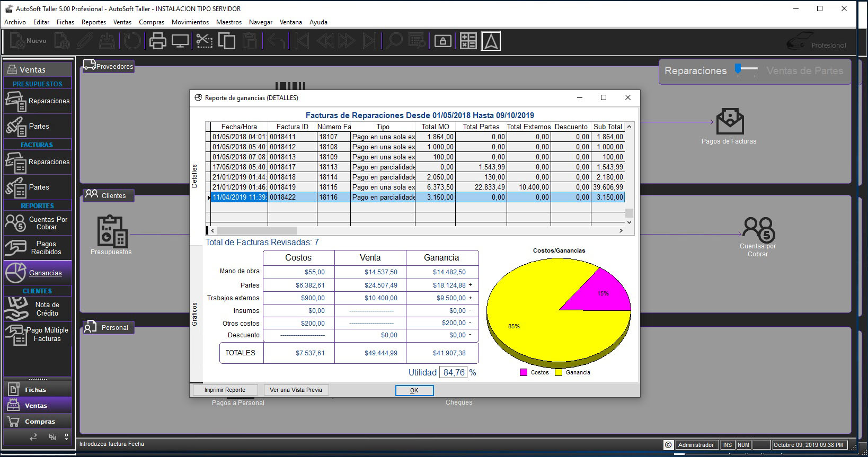Open the Compras menu
The image size is (868, 457).
pyautogui.click(x=152, y=22)
